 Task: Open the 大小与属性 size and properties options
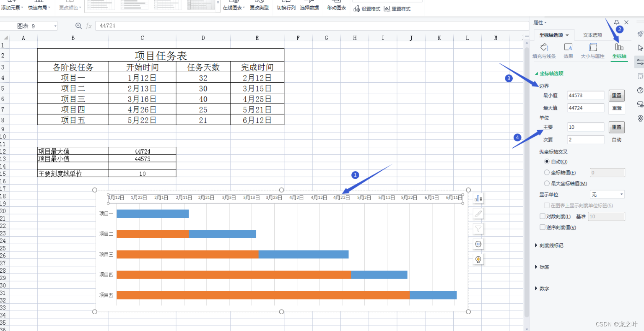[592, 51]
